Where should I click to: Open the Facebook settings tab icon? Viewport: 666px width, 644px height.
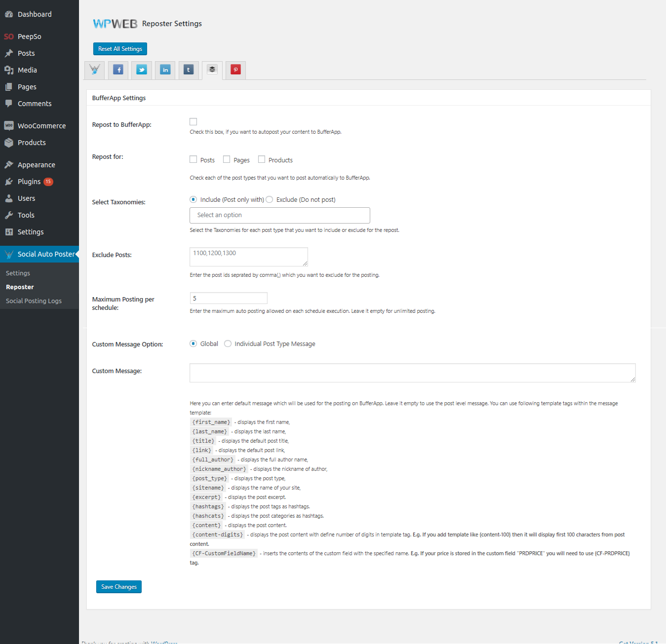click(118, 70)
